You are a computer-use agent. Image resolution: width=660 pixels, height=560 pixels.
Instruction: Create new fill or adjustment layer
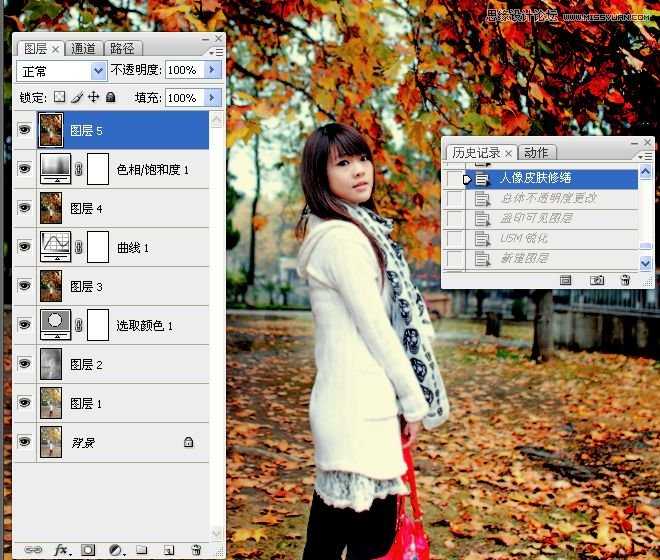click(115, 549)
